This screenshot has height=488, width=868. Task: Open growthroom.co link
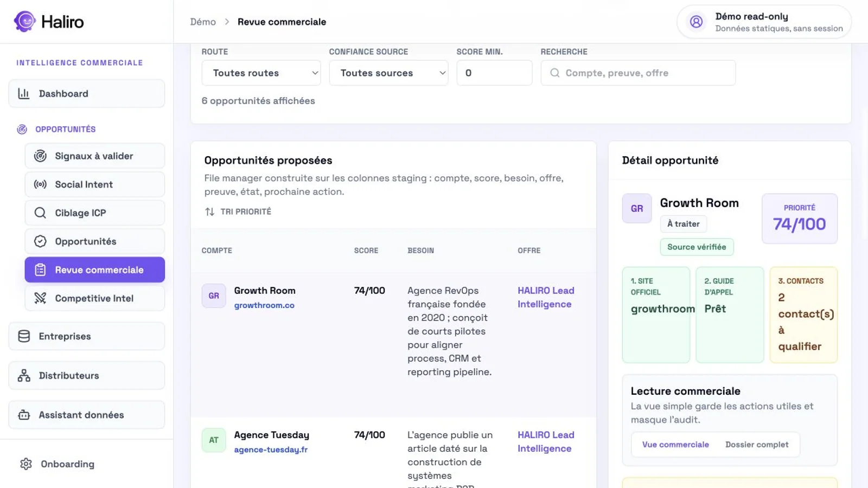click(264, 305)
